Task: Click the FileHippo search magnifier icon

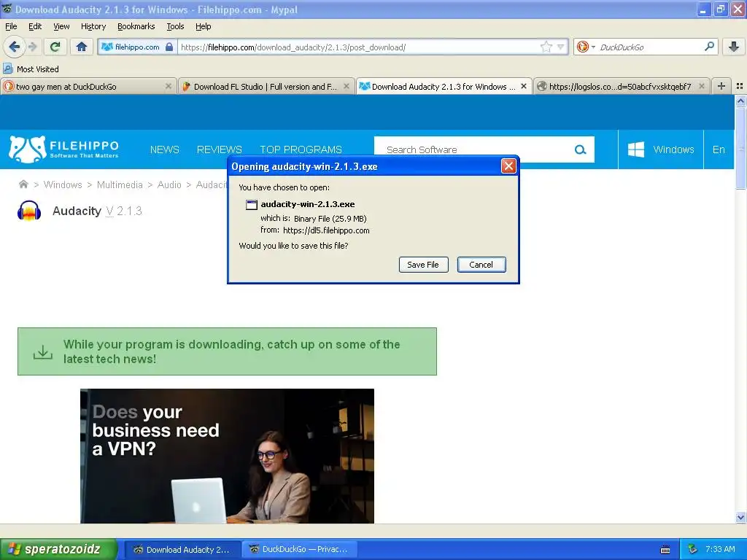Action: click(580, 150)
